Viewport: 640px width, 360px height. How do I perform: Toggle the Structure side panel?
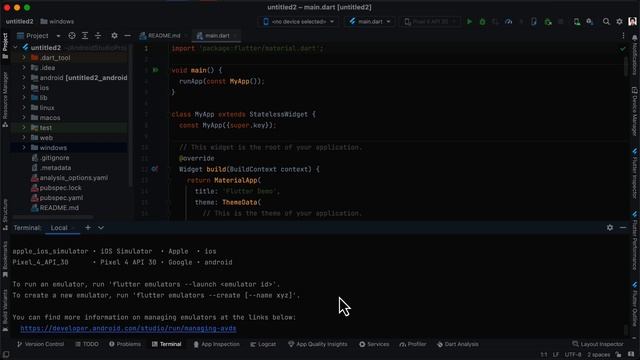tap(5, 214)
